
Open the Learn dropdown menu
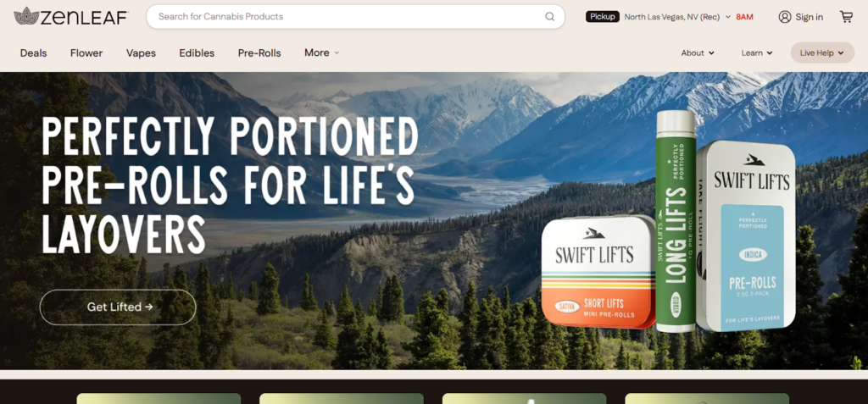click(757, 53)
